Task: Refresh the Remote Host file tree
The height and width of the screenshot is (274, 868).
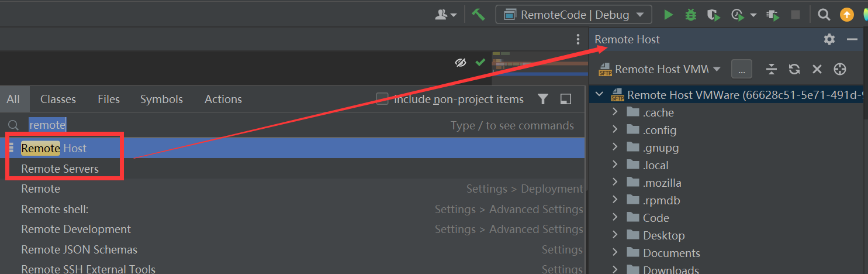Action: coord(794,69)
